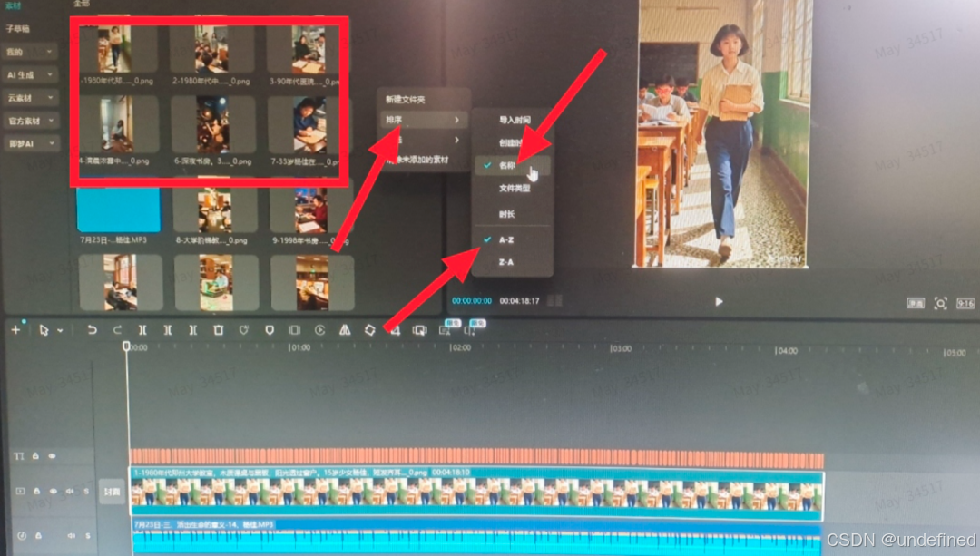Expand the 官方素材 sidebar section

[x=31, y=121]
